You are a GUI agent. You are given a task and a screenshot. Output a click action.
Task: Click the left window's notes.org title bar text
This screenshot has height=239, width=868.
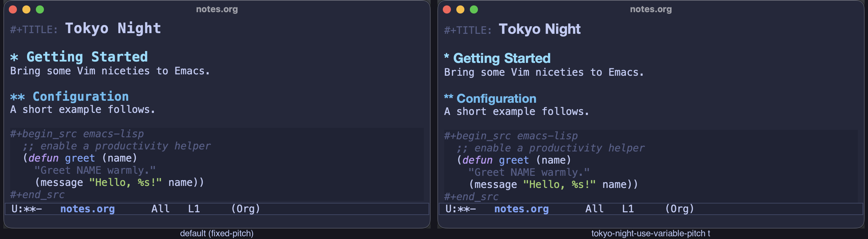point(217,9)
